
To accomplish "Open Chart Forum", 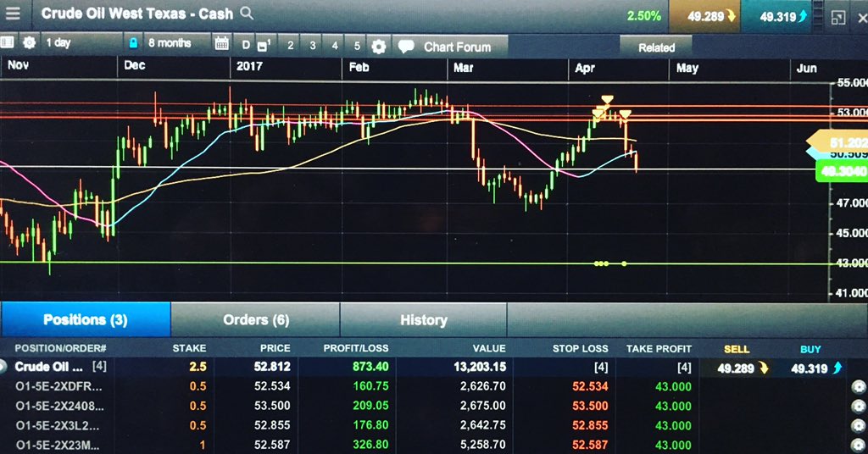I will (x=450, y=47).
